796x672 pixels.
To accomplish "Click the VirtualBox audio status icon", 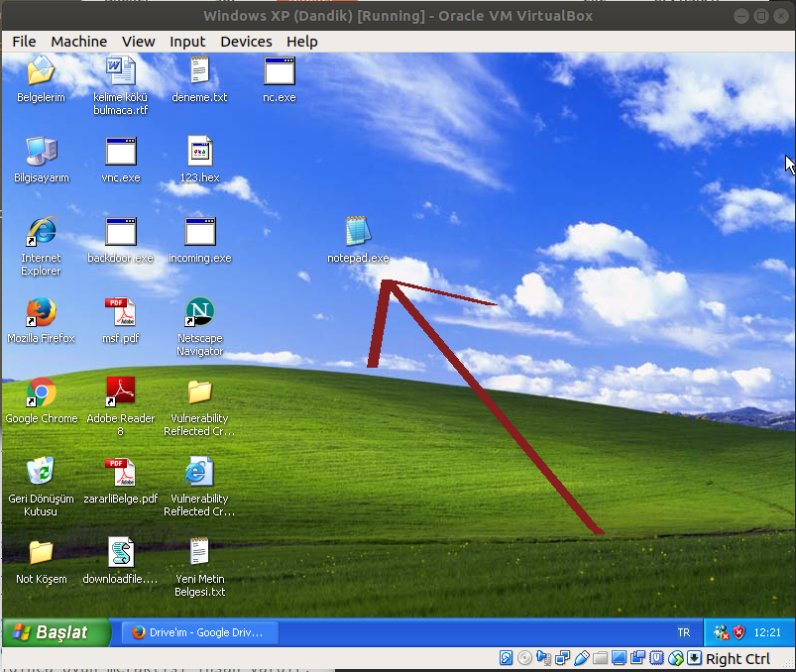I will coord(543,658).
